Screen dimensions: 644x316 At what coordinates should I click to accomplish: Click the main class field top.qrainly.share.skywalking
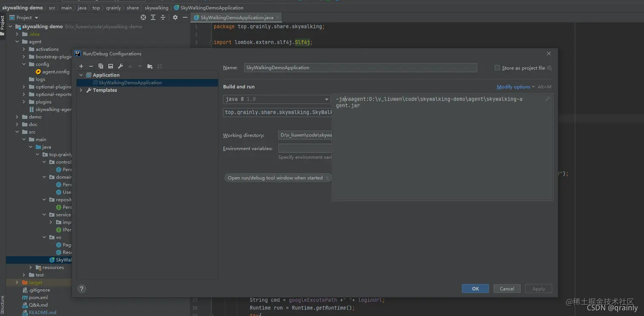click(x=277, y=112)
